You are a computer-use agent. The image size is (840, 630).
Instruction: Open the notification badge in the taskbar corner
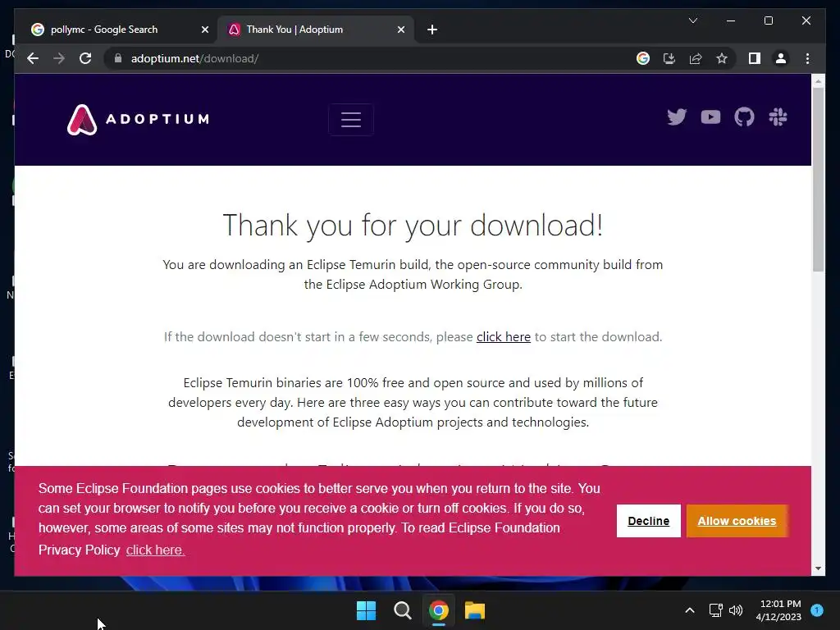pos(817,609)
